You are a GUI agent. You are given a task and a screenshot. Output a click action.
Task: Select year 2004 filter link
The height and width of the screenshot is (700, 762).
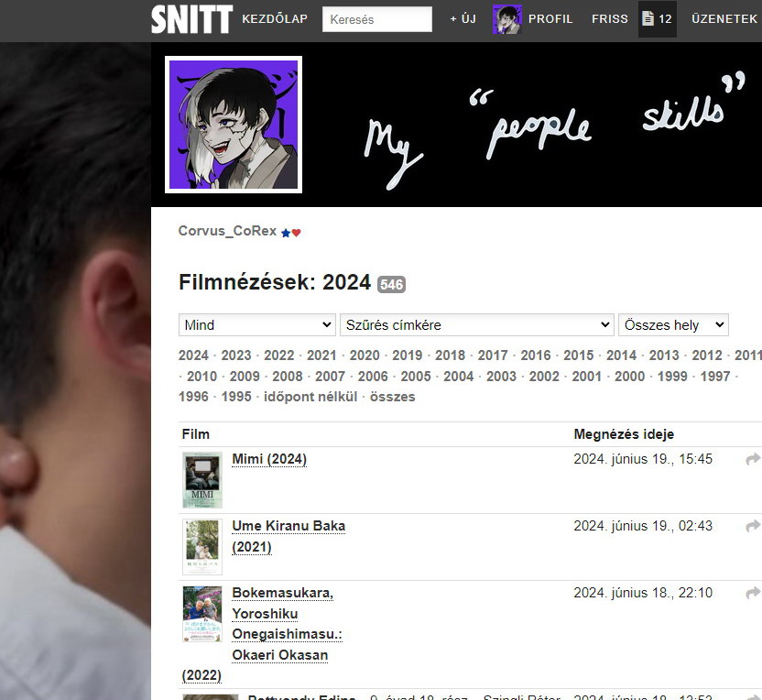[458, 377]
